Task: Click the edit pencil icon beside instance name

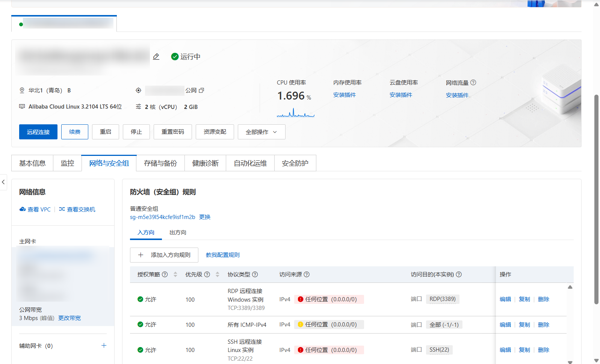Action: (x=156, y=56)
